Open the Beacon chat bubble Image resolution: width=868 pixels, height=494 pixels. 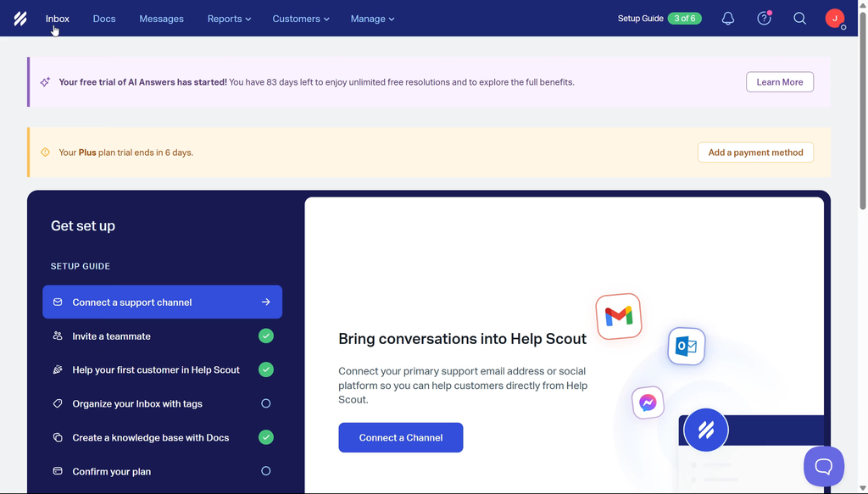[x=823, y=466]
